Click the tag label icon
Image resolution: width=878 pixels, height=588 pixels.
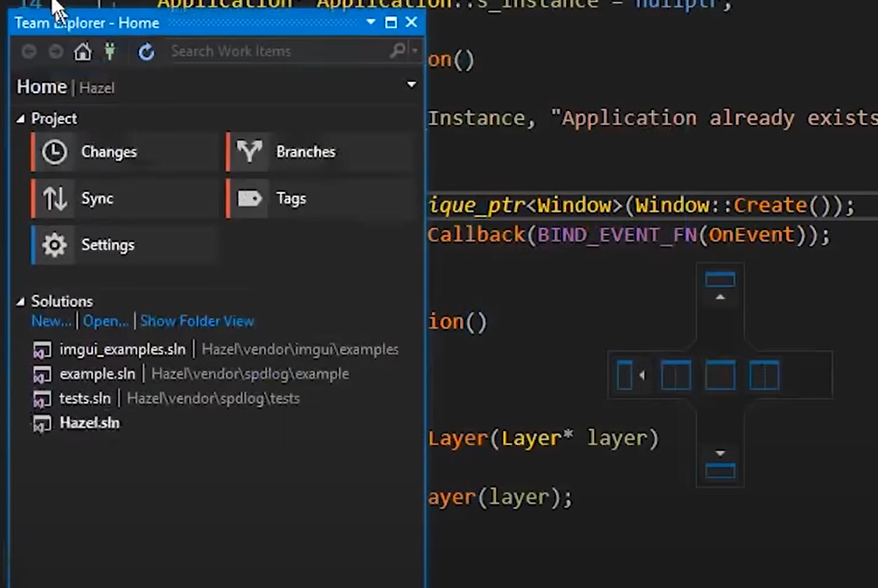click(x=250, y=199)
